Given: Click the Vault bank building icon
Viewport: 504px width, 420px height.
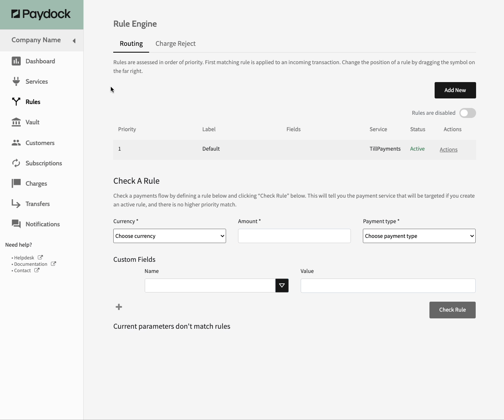Looking at the screenshot, I should tap(16, 122).
